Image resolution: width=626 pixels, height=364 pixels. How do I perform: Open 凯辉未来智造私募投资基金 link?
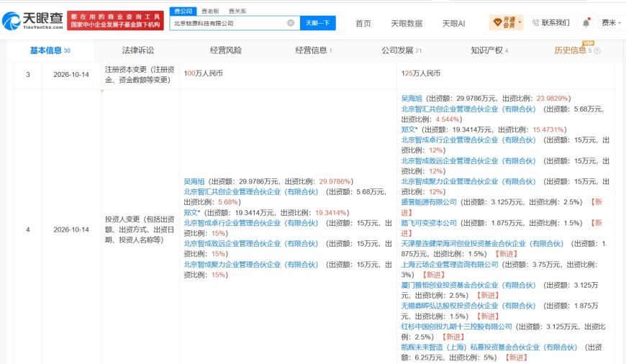pos(489,347)
